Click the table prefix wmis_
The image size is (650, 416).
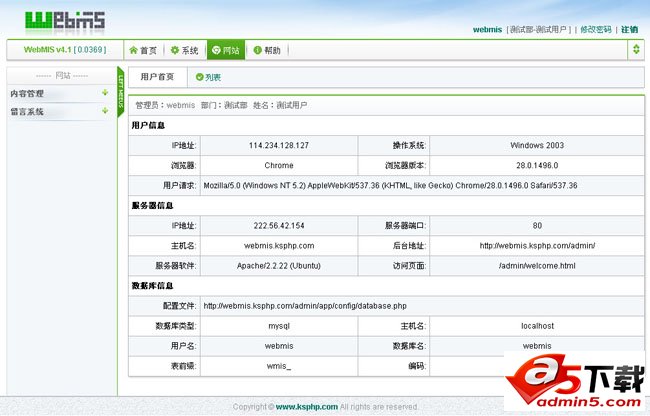click(x=279, y=366)
